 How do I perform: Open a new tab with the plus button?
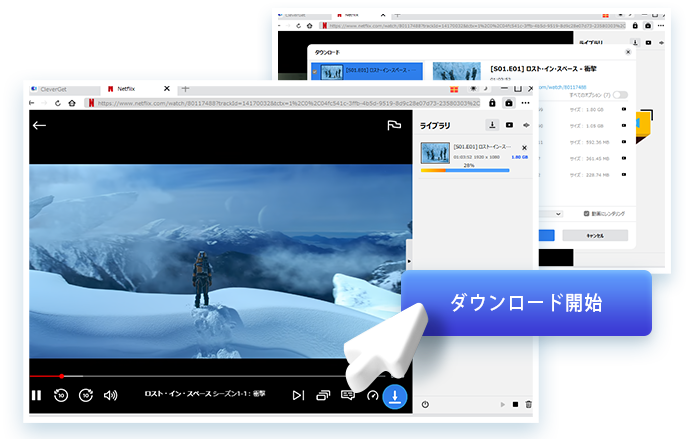tap(185, 89)
